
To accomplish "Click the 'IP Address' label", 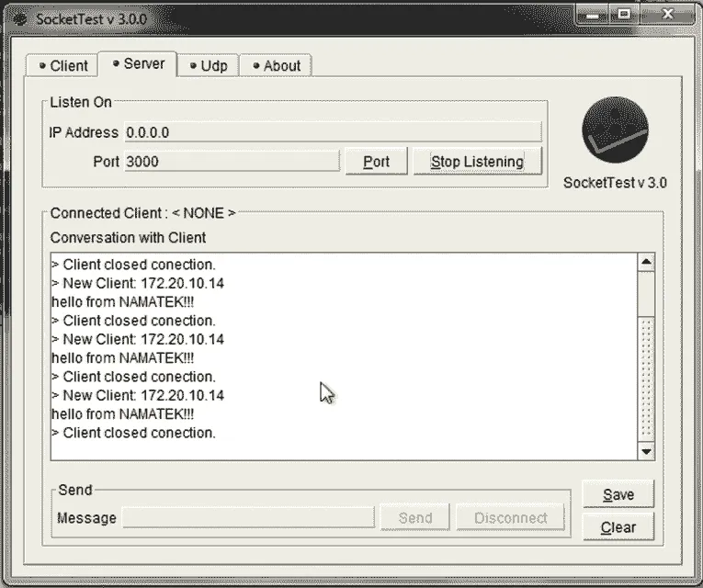I will (x=84, y=132).
